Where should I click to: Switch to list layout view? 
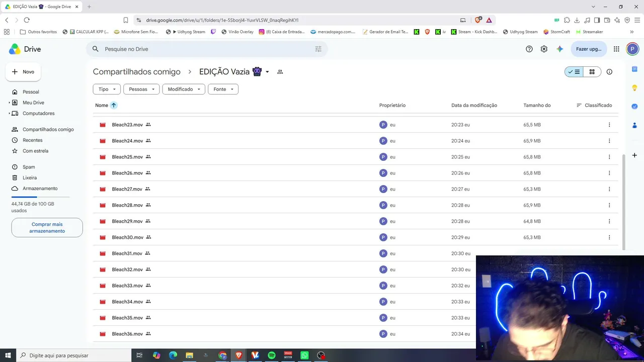pyautogui.click(x=574, y=72)
